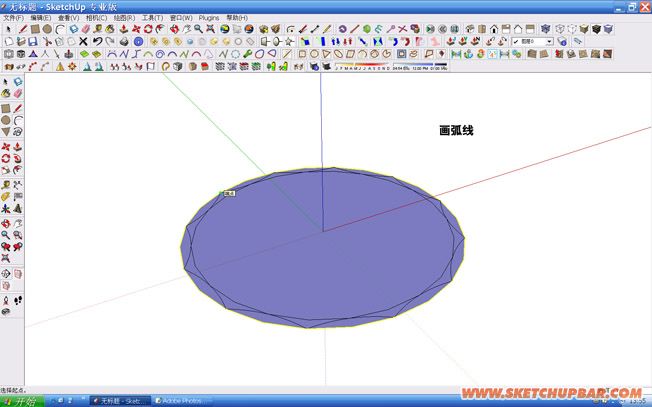Open the 编辑(E) menu
The height and width of the screenshot is (407, 652).
[x=40, y=18]
